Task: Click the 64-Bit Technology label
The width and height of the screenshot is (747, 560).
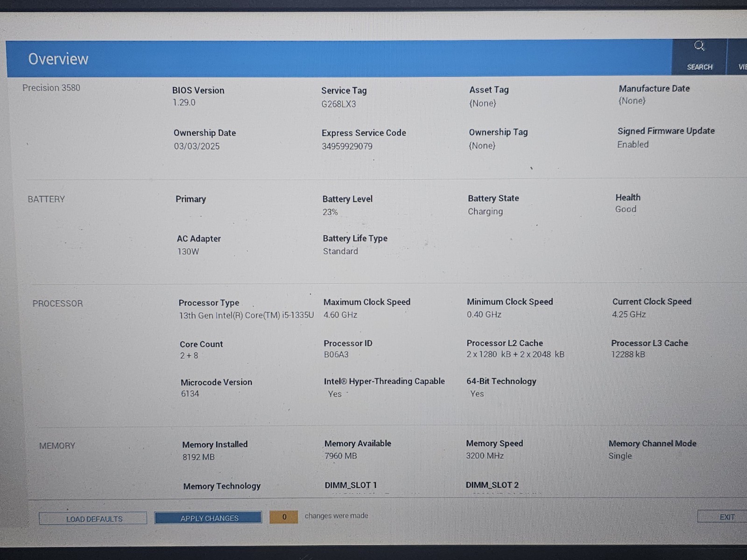Action: (x=501, y=381)
